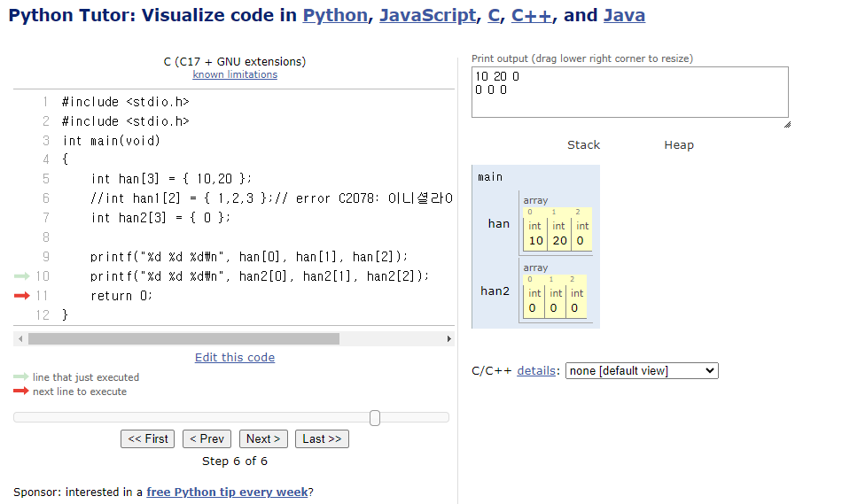This screenshot has width=842, height=504.
Task: Click the green just-executed arrow at line 10
Action: [21, 275]
